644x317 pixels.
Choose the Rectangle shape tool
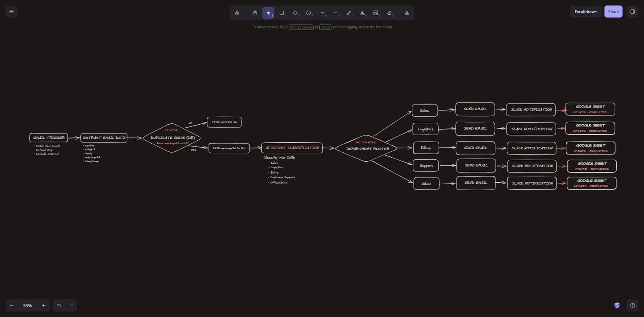pos(282,13)
